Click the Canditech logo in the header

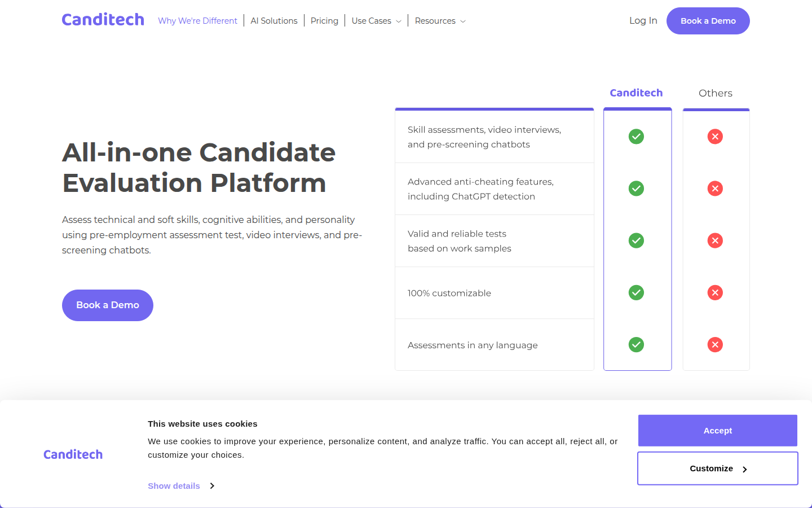tap(103, 20)
